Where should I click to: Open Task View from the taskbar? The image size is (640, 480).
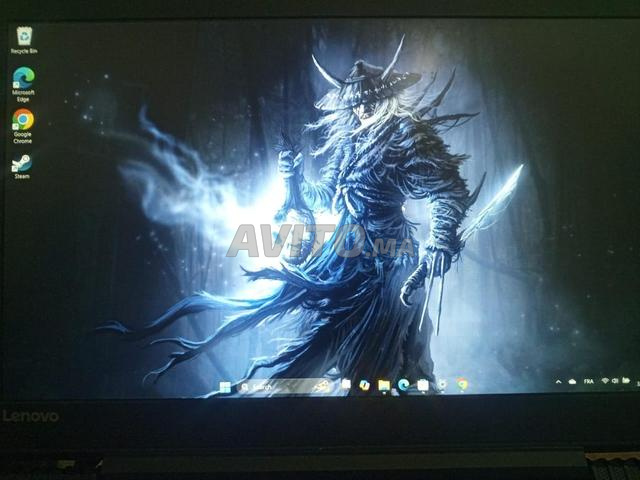(346, 384)
